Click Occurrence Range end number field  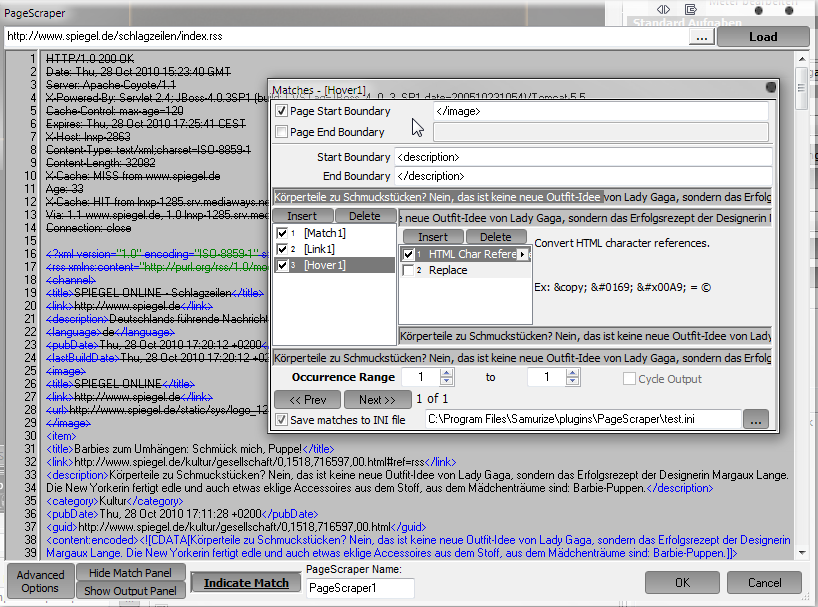pos(547,377)
